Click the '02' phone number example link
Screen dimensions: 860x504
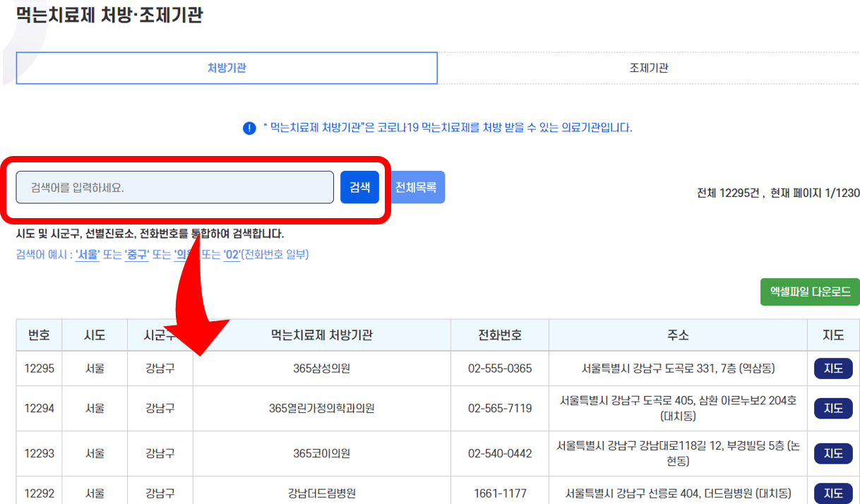pyautogui.click(x=230, y=256)
